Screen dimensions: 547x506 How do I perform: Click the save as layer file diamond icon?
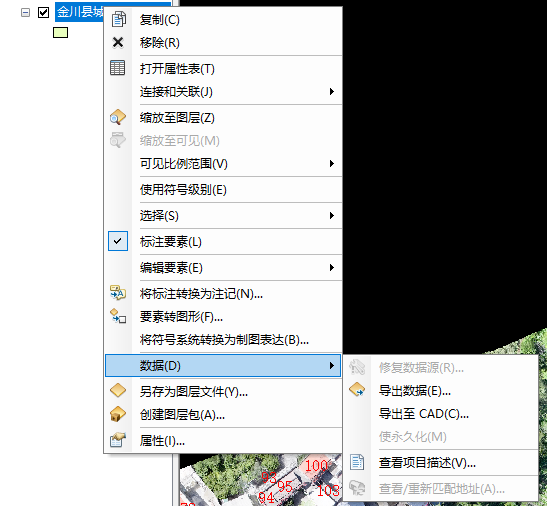(x=118, y=390)
